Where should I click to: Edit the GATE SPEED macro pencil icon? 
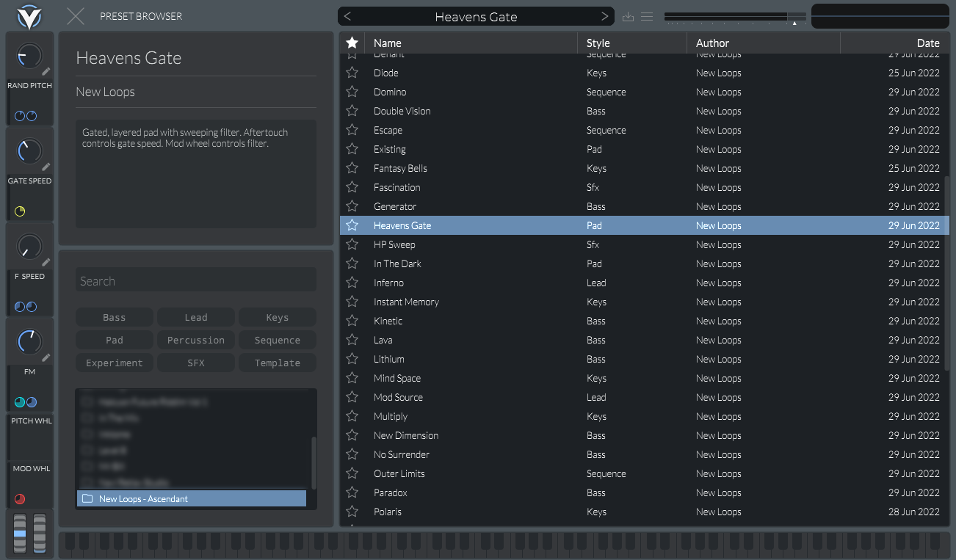click(x=46, y=167)
